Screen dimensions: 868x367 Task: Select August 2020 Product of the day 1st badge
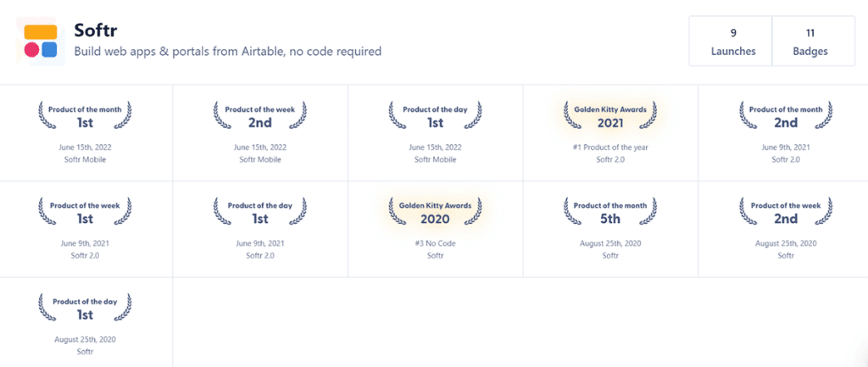point(85,308)
